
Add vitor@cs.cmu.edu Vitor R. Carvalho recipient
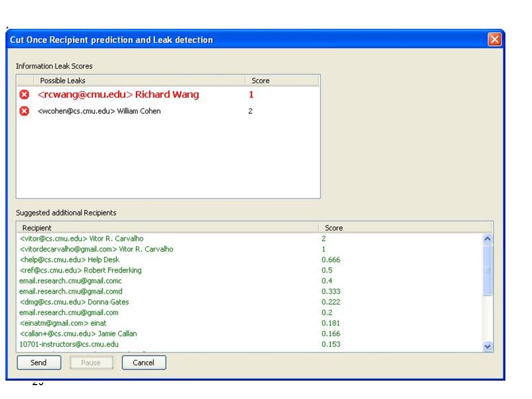coord(250,238)
